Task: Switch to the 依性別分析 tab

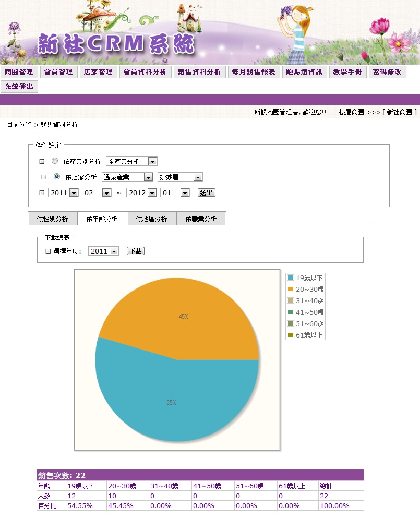Action: pos(53,219)
